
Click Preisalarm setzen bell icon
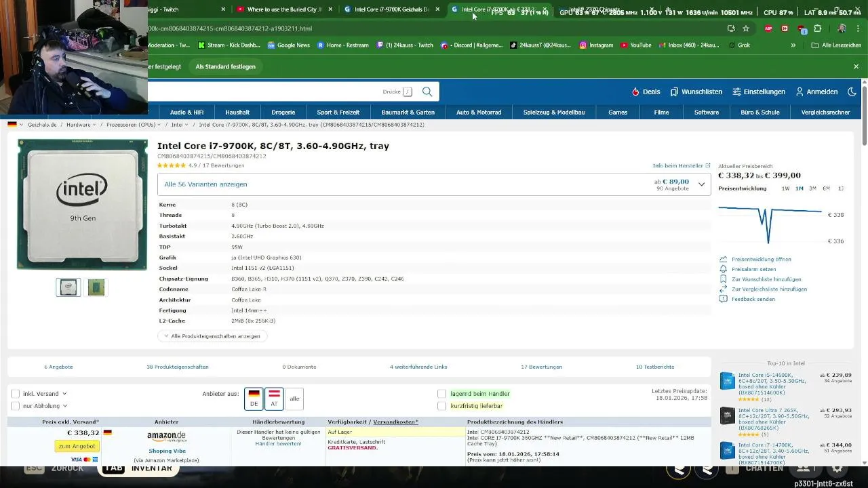[x=724, y=269]
